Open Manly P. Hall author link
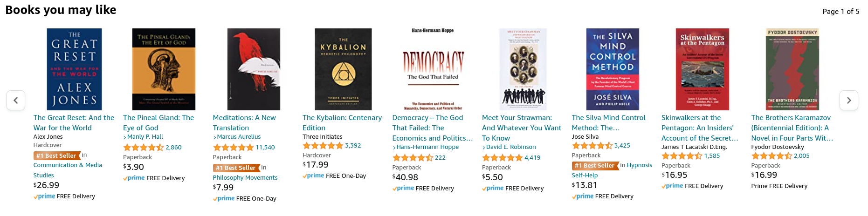 145,137
